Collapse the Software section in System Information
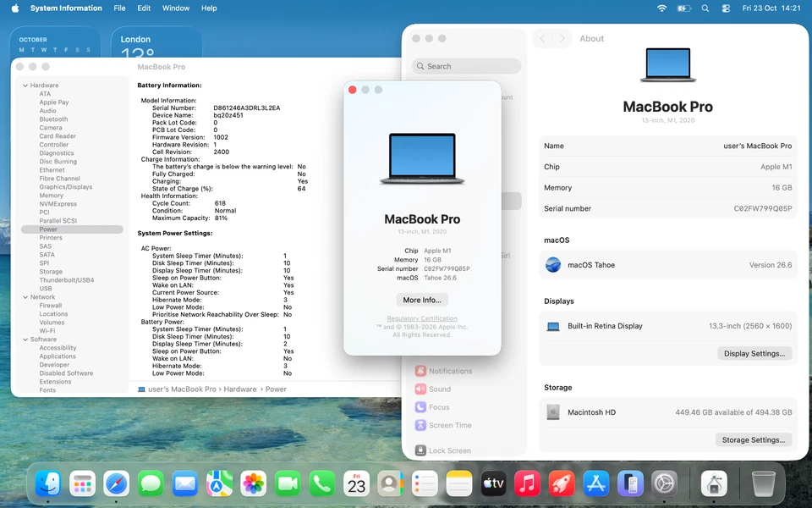This screenshot has height=508, width=812. tap(25, 340)
